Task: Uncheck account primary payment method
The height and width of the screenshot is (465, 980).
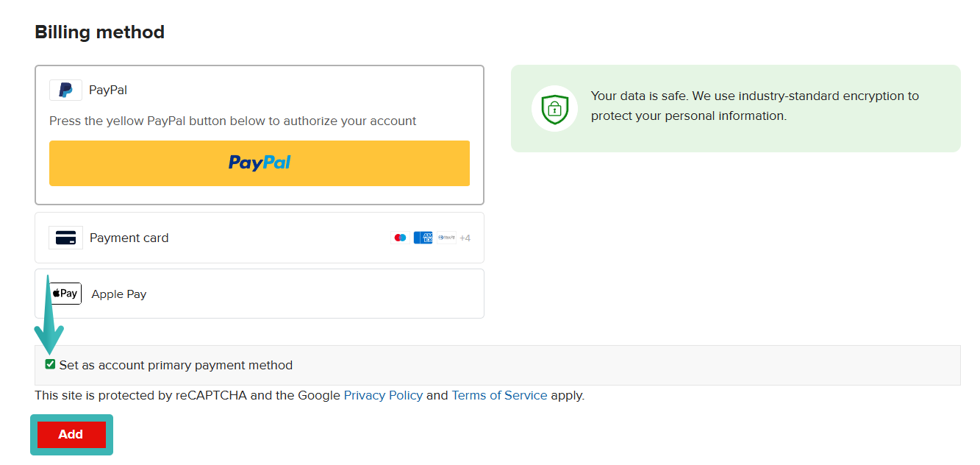Action: point(50,364)
